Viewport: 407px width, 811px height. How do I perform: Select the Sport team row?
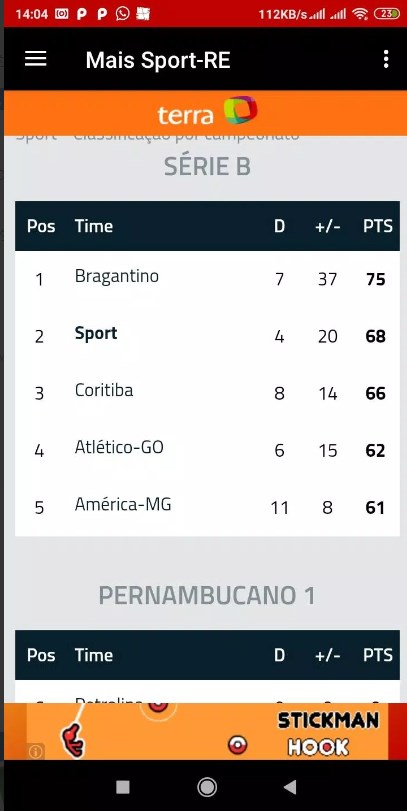click(x=207, y=336)
